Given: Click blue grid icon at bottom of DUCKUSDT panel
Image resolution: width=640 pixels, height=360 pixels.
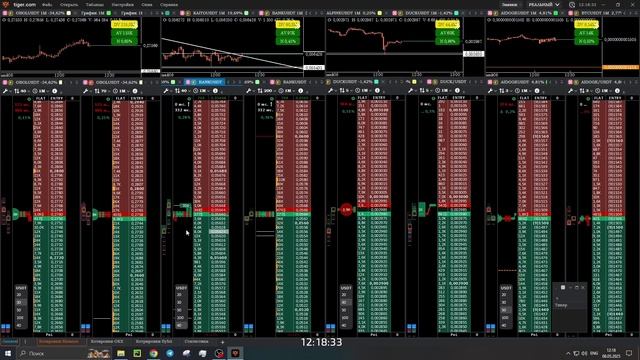Looking at the screenshot, I should click(x=331, y=327).
